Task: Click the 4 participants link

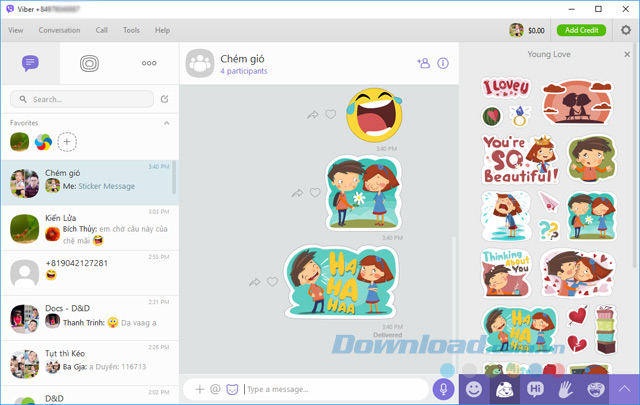Action: [x=244, y=71]
